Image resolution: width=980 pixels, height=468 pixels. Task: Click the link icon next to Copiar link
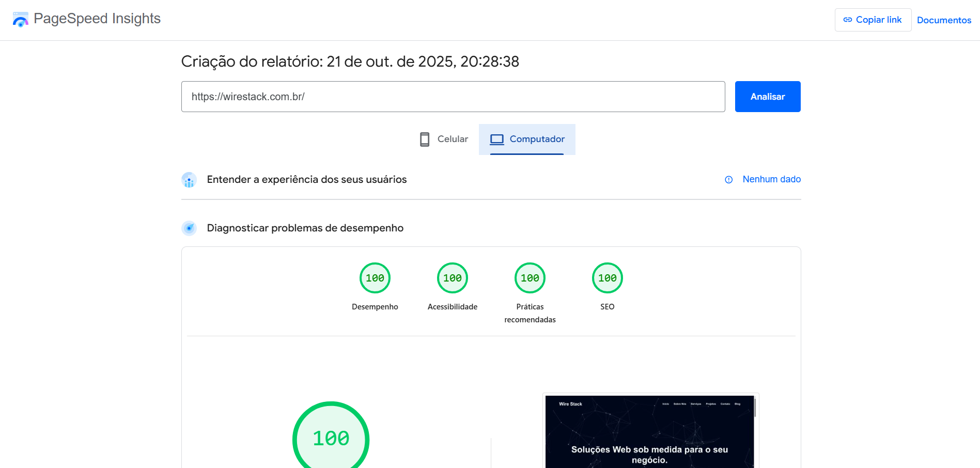[x=848, y=19]
